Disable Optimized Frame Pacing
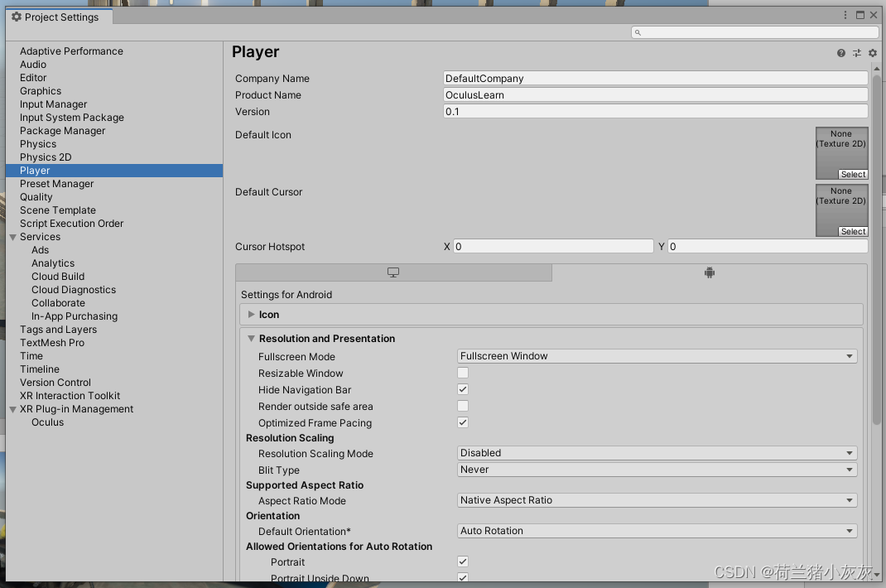 click(463, 422)
